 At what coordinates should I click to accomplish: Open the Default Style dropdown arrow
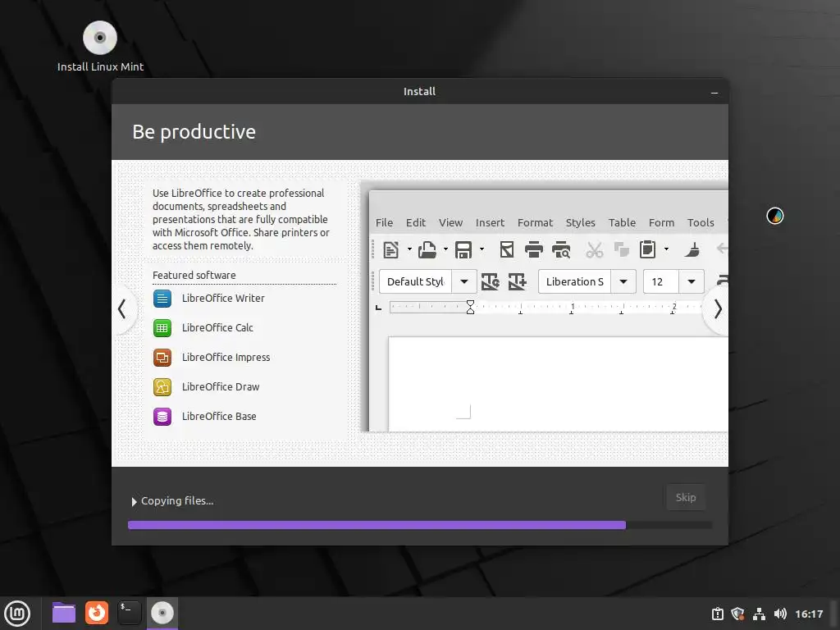[464, 282]
